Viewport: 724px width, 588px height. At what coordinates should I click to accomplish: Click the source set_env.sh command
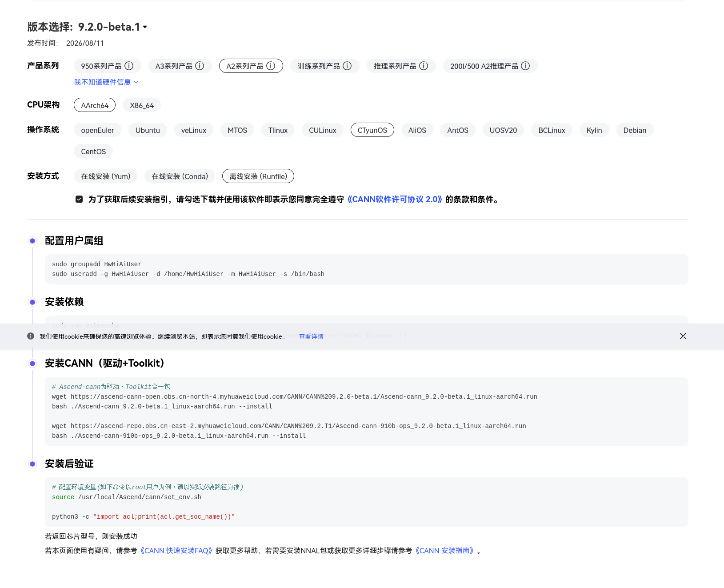[127, 497]
